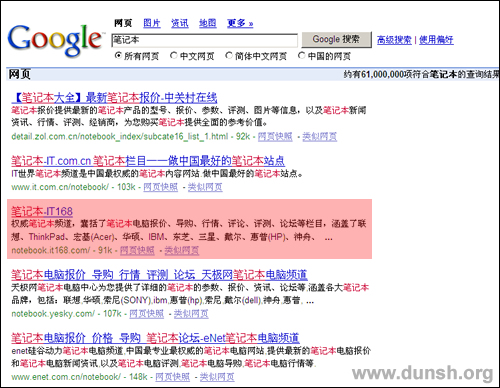Open the 地图 search tab
This screenshot has width=500, height=388.
click(208, 23)
